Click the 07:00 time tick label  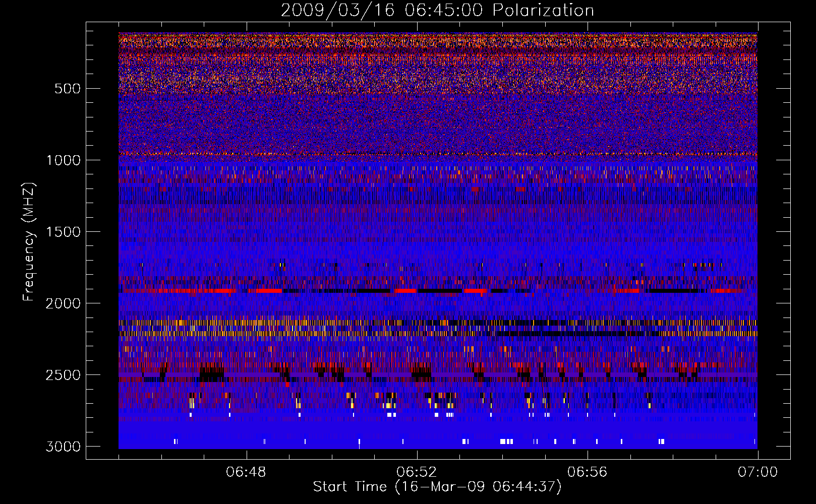(757, 472)
